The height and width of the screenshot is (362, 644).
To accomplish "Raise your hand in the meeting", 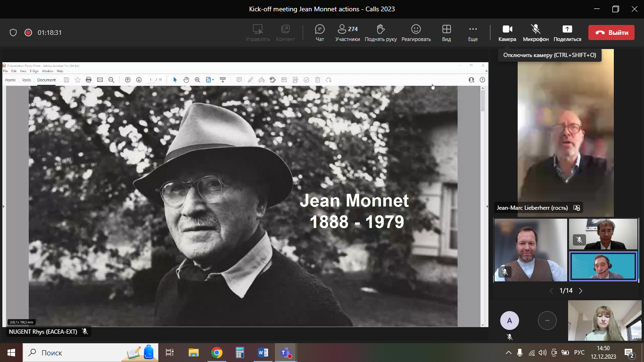I will [380, 33].
